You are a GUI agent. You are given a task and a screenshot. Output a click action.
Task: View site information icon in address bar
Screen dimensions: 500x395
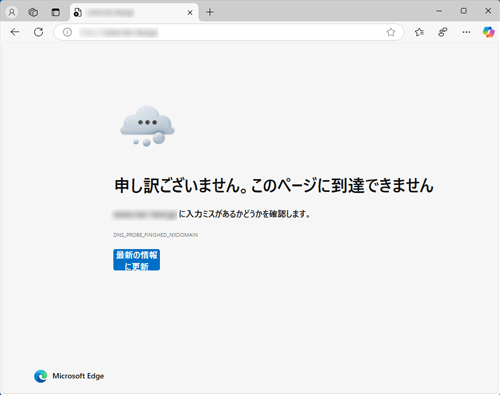67,32
